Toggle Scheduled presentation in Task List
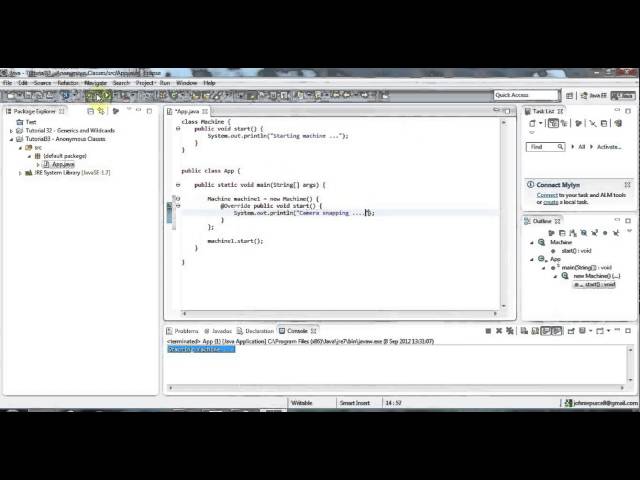The image size is (640, 480). pos(564,123)
